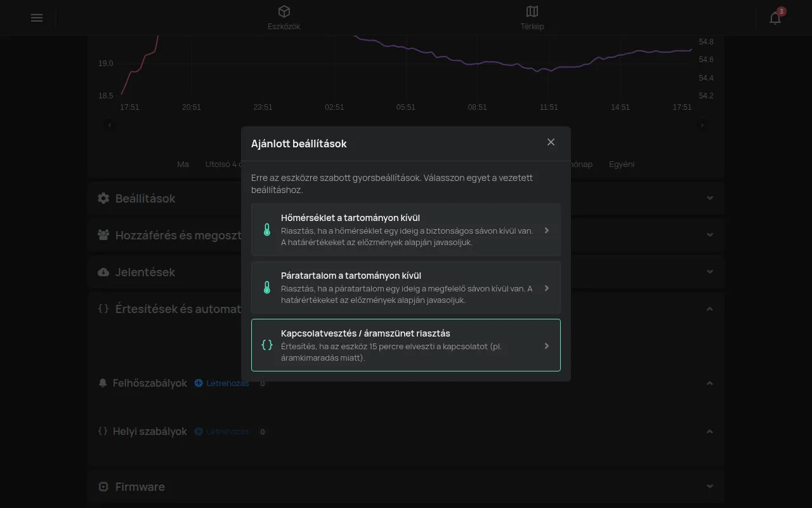Click Létrehozás next to Helyi szabályok
Image resolution: width=812 pixels, height=508 pixels.
click(221, 432)
